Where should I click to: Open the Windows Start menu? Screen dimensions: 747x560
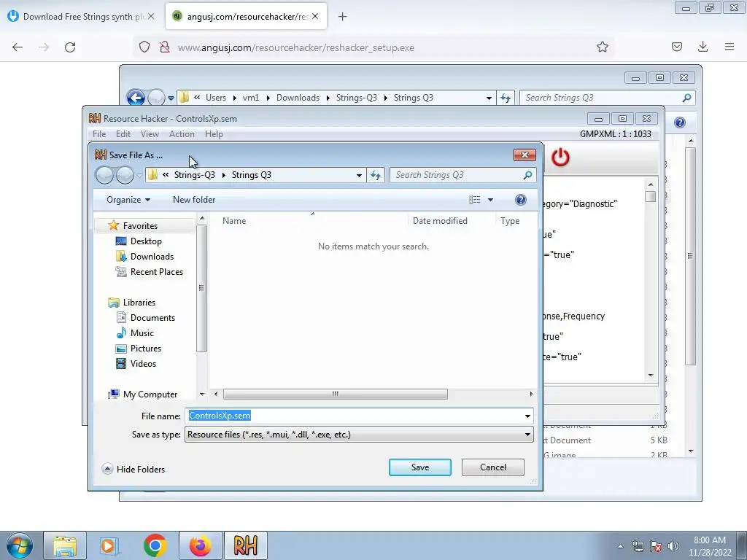pos(19,545)
